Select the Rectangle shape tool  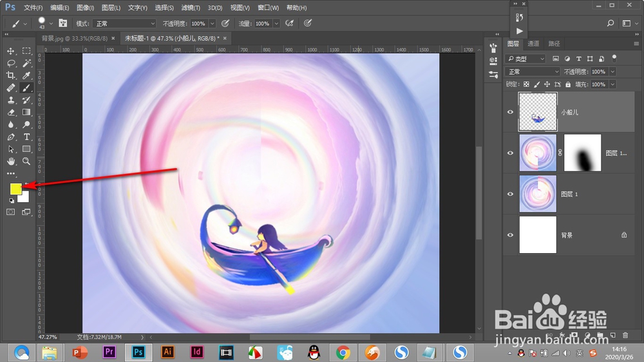[x=26, y=149]
